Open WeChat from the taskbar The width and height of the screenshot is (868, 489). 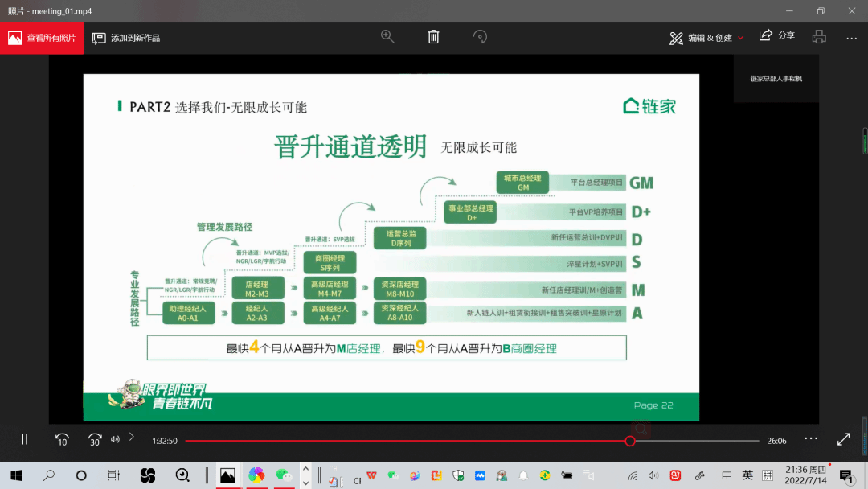point(281,475)
